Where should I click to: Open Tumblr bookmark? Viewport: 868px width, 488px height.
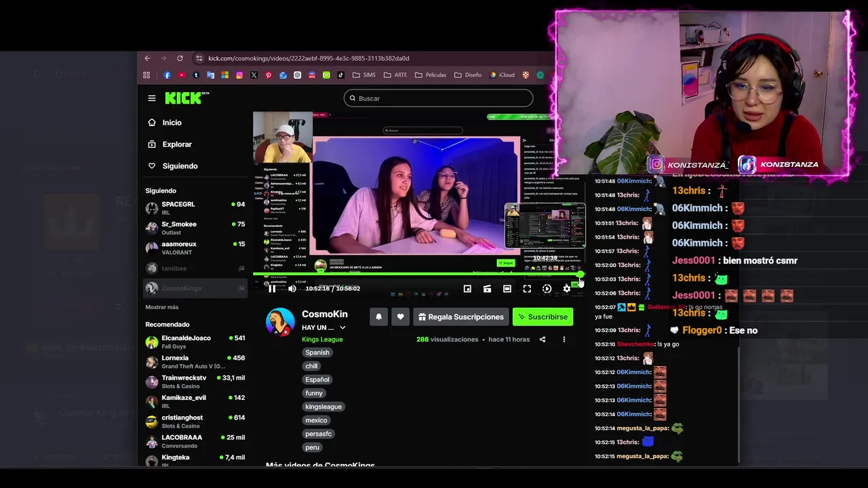[196, 75]
